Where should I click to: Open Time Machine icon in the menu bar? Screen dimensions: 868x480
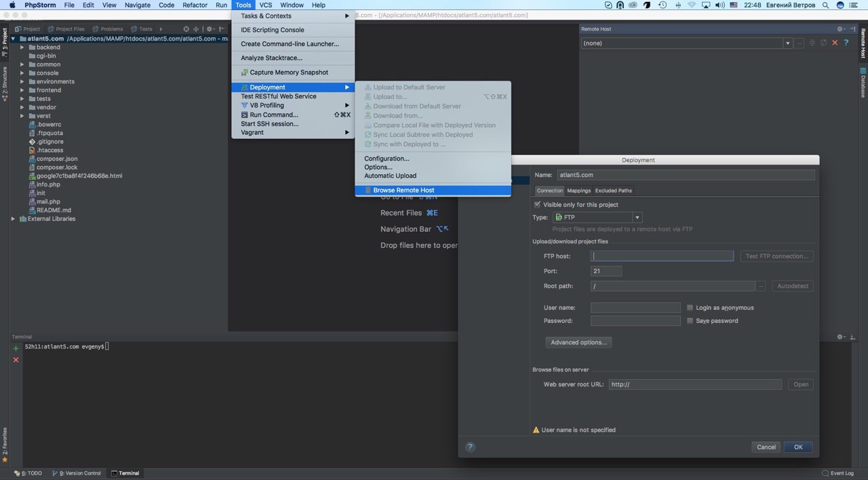(663, 5)
